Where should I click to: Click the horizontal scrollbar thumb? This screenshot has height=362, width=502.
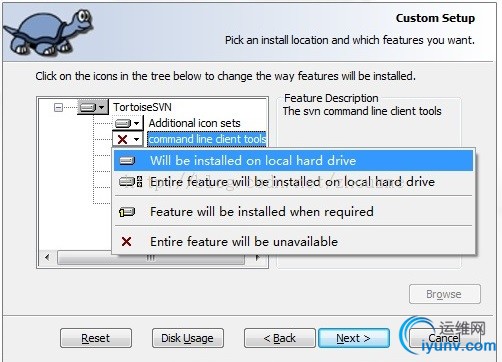coord(151,258)
